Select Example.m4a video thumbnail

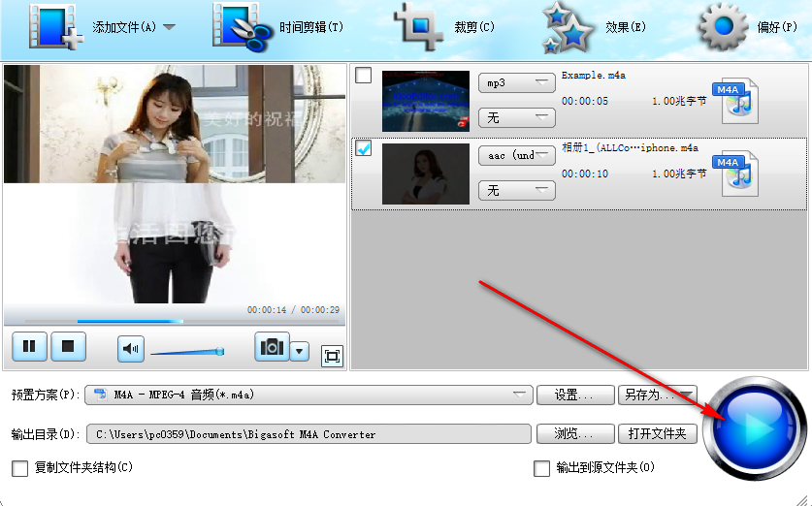point(426,102)
